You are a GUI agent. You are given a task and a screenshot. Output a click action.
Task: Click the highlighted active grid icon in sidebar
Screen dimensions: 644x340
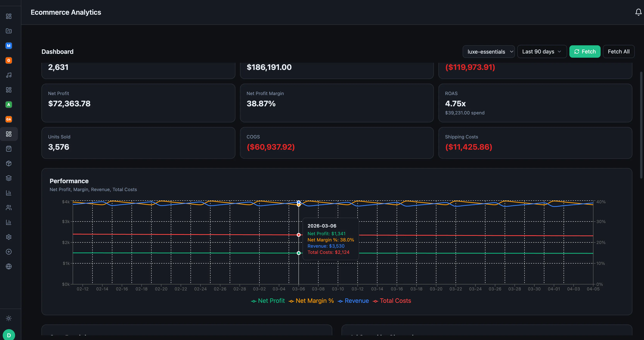click(x=9, y=134)
